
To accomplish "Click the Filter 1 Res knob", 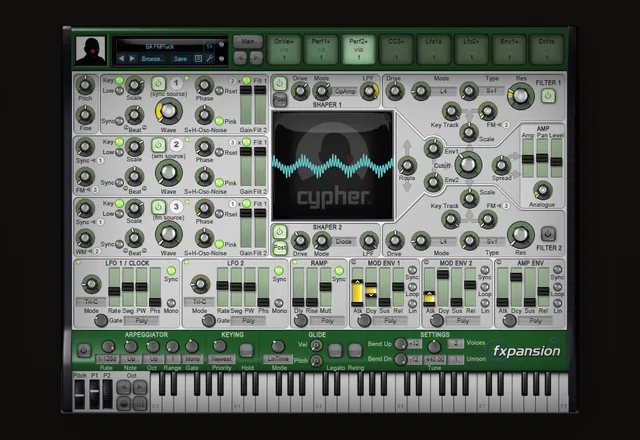I will click(x=520, y=96).
